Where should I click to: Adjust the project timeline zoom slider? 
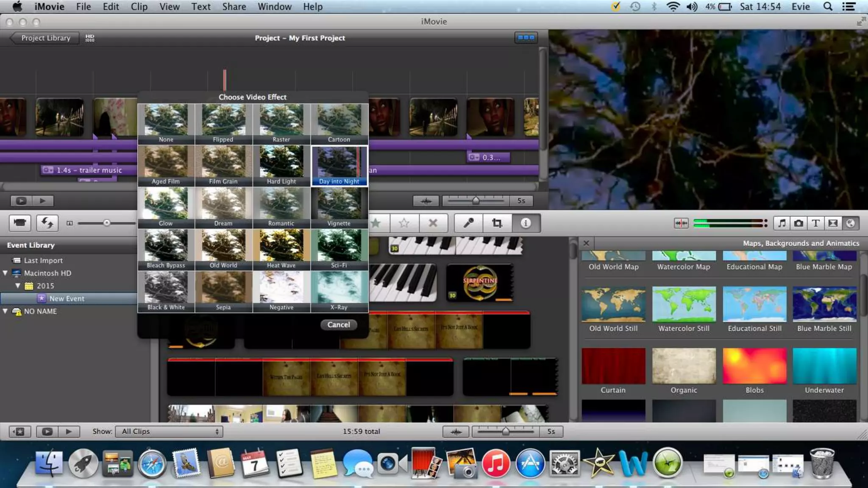[476, 200]
